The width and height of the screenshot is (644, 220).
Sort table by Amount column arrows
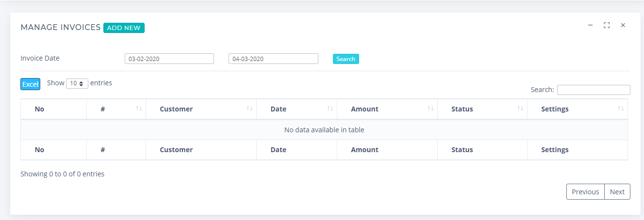(430, 109)
